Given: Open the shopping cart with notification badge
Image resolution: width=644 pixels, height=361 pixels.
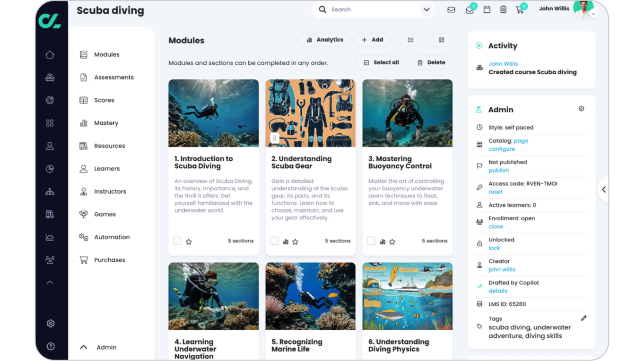Looking at the screenshot, I should [x=520, y=9].
